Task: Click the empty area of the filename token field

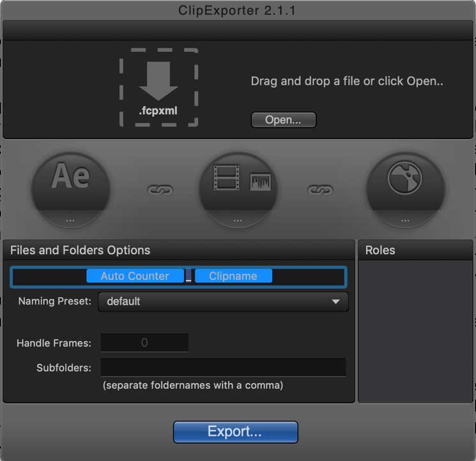Action: click(x=308, y=276)
